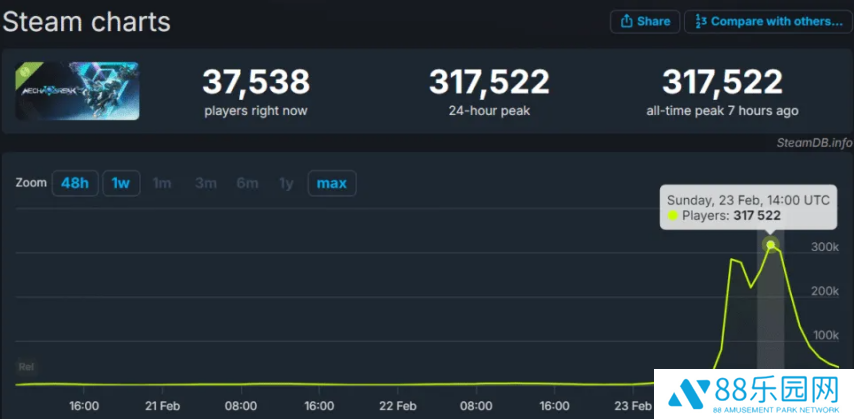Click Players: 317 522 tooltip value
Viewport: 854px width, 419px height.
point(724,216)
